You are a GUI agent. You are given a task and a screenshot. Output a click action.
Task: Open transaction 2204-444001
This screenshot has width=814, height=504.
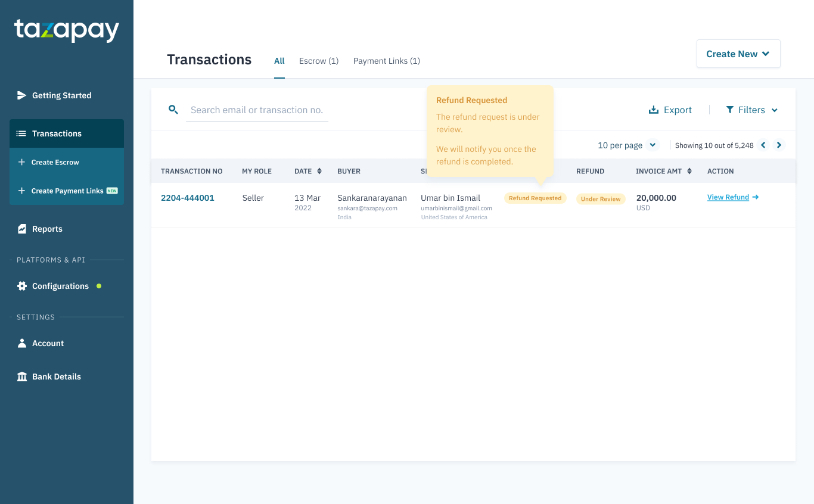(x=188, y=198)
